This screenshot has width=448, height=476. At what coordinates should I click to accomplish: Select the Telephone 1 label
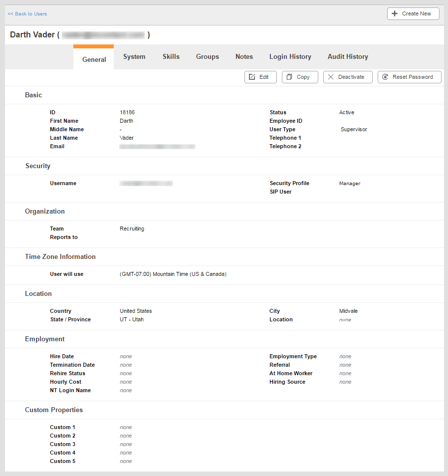pos(285,138)
